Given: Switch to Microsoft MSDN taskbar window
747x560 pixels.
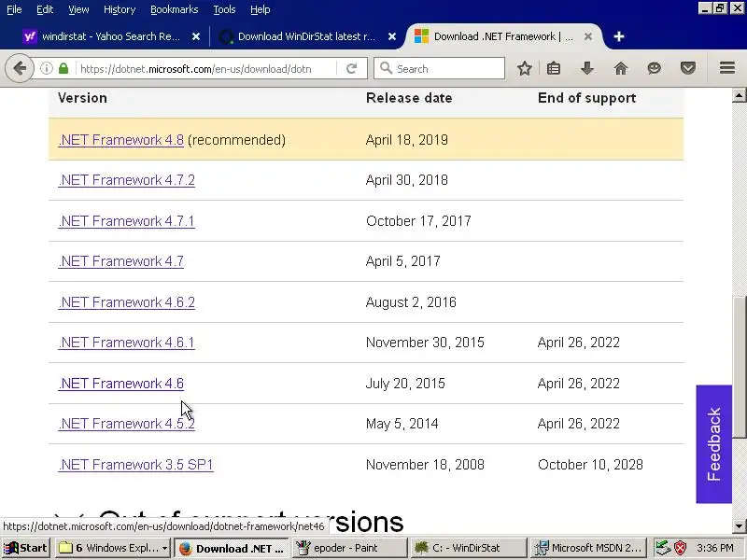Looking at the screenshot, I should pos(588,548).
